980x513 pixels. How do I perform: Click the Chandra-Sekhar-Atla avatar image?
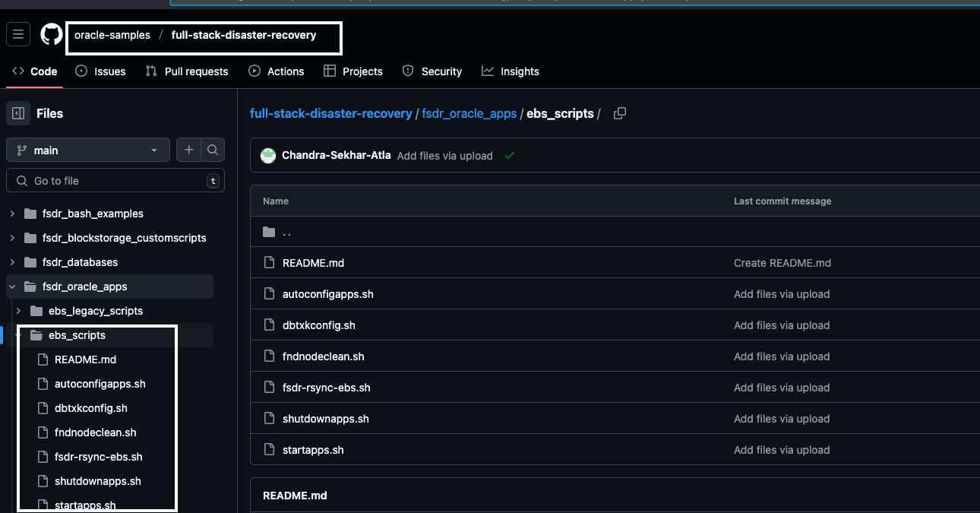click(x=268, y=156)
